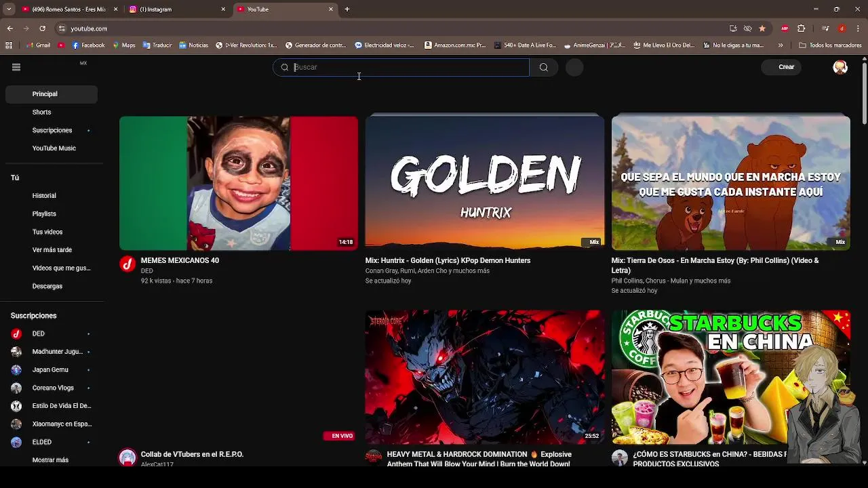
Task: Click the install app icon in address bar
Action: click(733, 28)
